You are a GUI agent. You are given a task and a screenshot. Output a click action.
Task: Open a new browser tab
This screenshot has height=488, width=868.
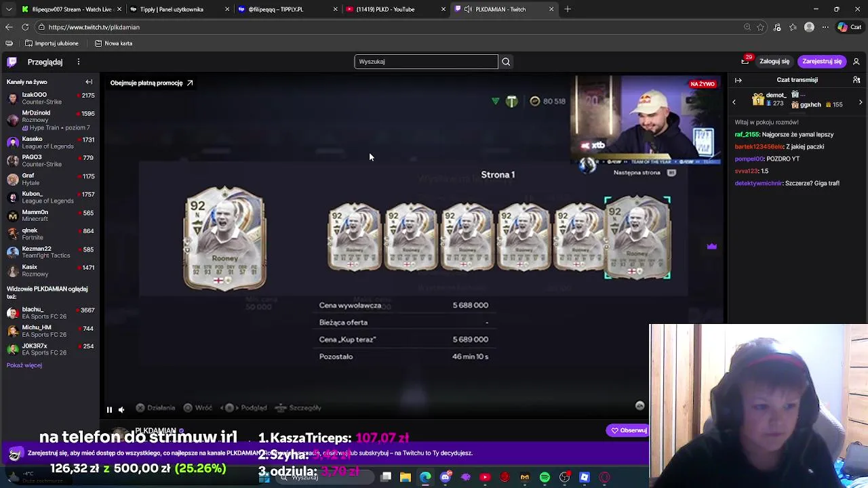pos(568,9)
